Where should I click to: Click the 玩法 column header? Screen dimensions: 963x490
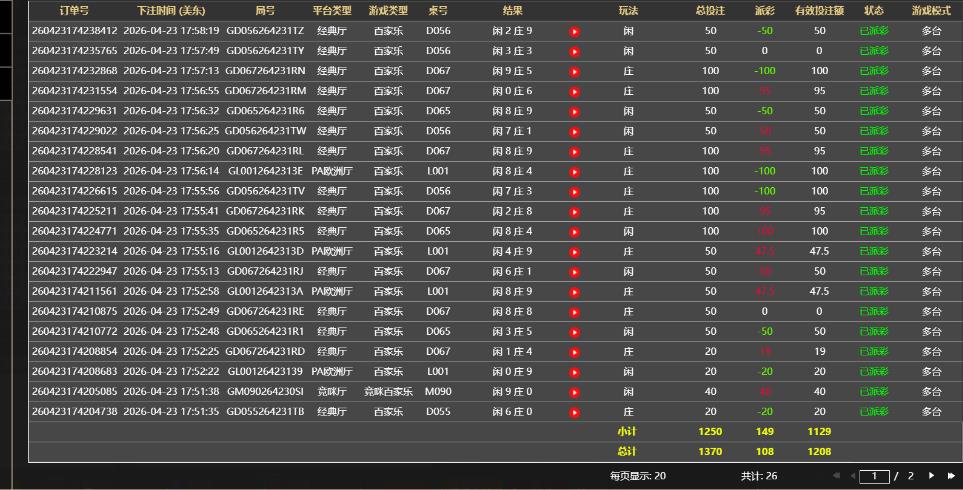click(628, 10)
